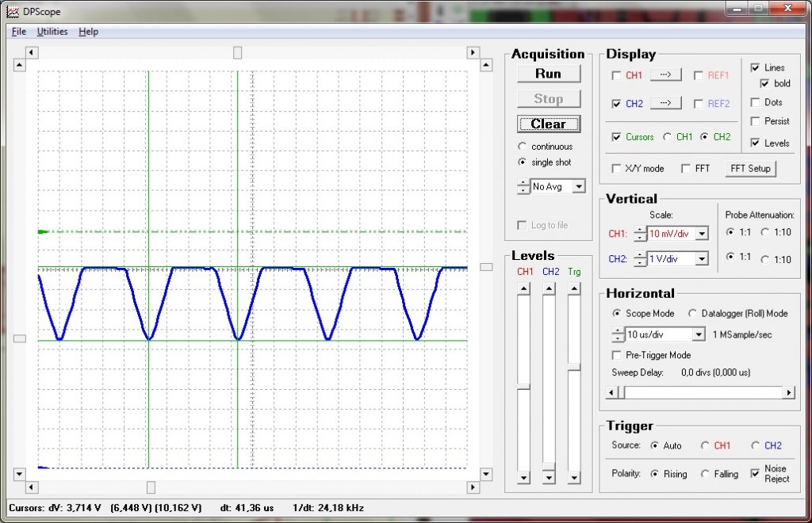
Task: Click right arrow of top cursor scrollbar
Action: click(x=473, y=52)
